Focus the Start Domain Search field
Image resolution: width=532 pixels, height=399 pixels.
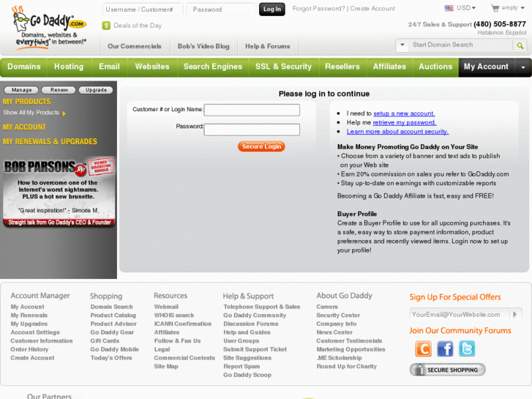[461, 45]
